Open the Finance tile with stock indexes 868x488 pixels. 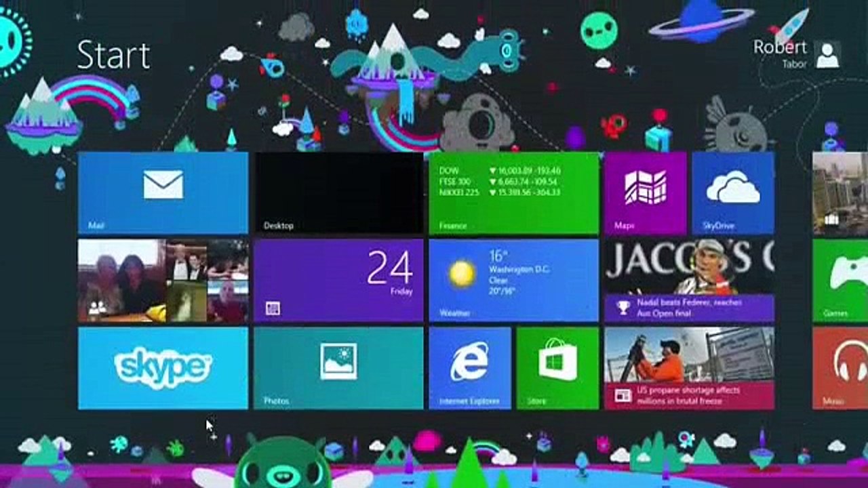tap(513, 193)
